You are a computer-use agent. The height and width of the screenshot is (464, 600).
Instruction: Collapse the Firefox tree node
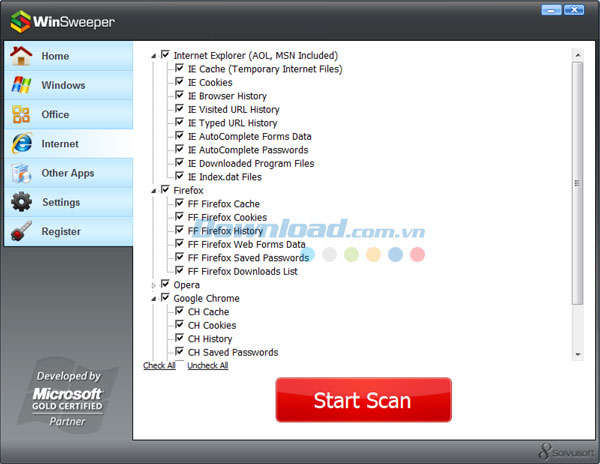point(153,190)
